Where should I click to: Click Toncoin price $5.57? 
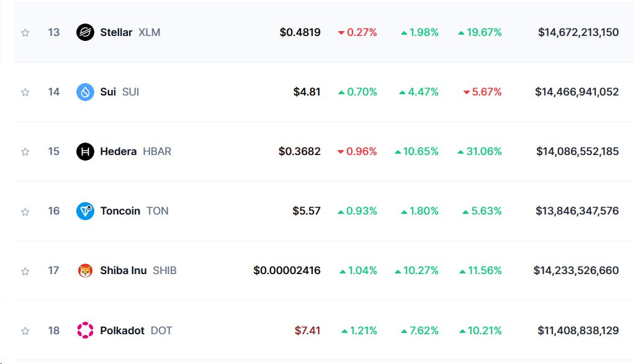pos(307,211)
